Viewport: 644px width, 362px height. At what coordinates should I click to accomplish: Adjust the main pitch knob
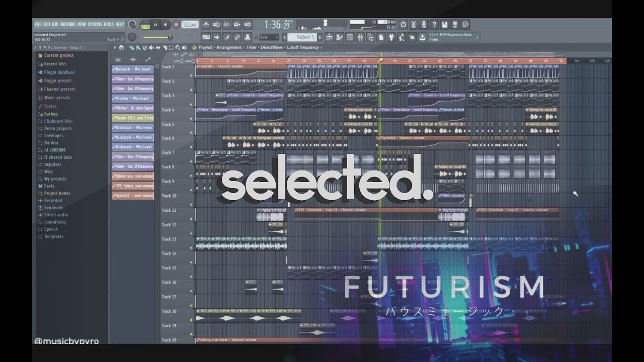[132, 37]
